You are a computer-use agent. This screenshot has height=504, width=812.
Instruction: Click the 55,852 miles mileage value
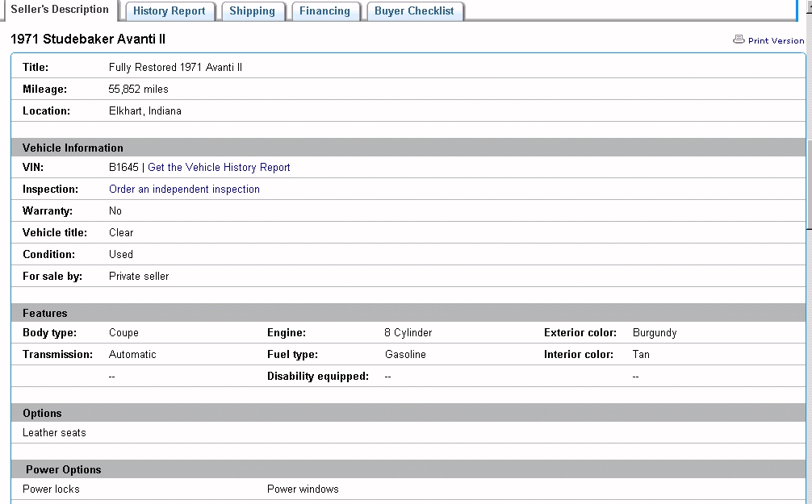139,90
